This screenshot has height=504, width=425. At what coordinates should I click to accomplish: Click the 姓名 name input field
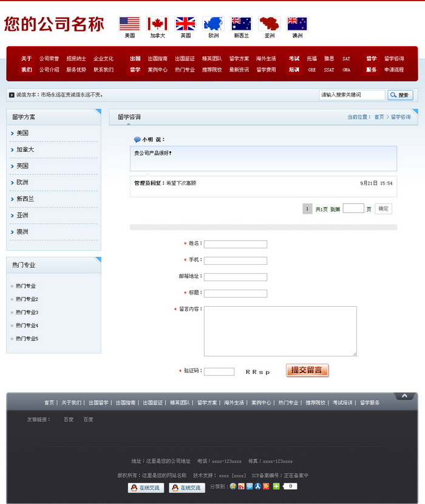point(236,244)
